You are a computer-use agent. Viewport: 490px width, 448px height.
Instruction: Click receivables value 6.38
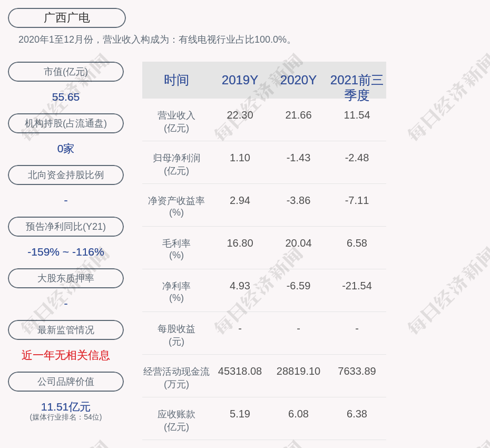(x=357, y=414)
